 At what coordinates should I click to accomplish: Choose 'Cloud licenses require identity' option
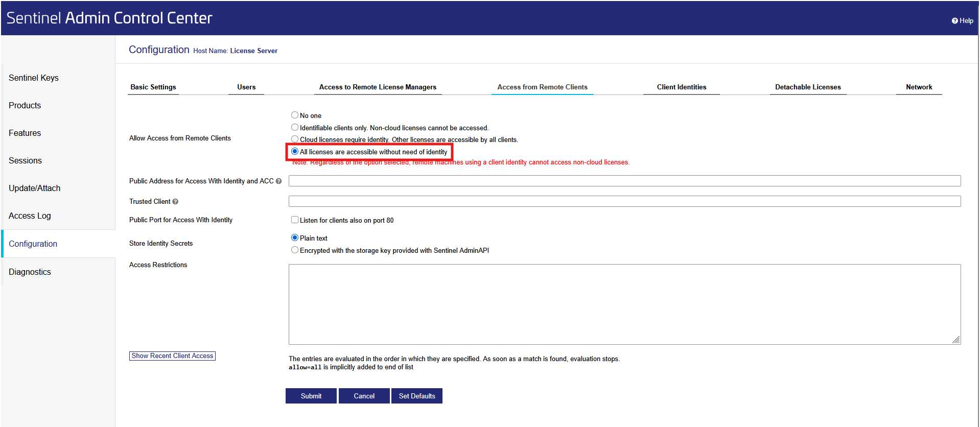pos(295,139)
